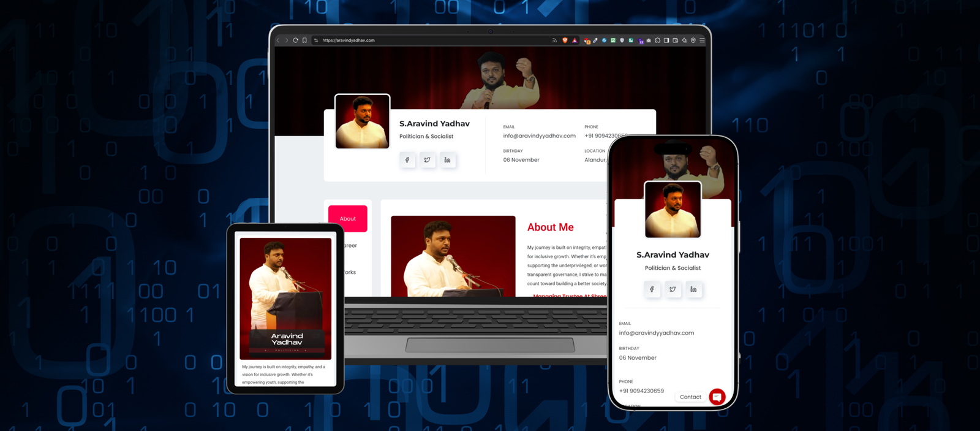Click the Brave Rewards triangle icon

(575, 40)
